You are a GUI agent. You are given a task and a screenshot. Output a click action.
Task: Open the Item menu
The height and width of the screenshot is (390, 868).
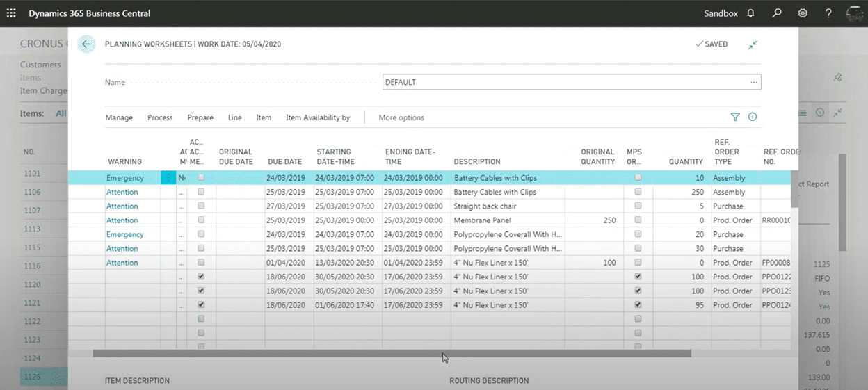click(x=264, y=117)
